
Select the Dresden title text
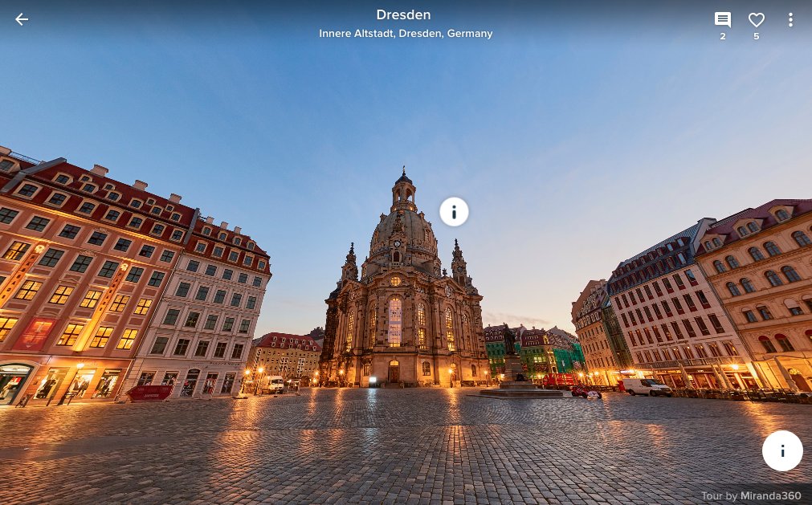click(x=403, y=15)
